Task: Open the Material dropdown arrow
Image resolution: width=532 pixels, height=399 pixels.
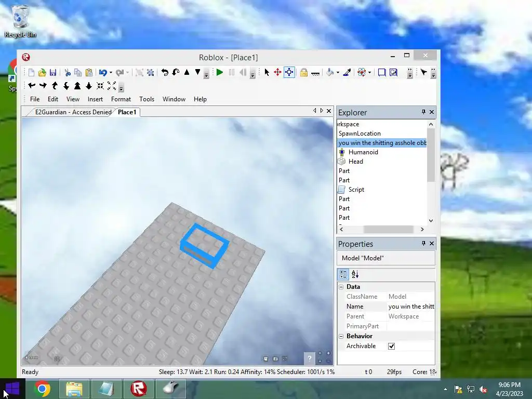Action: [x=369, y=72]
